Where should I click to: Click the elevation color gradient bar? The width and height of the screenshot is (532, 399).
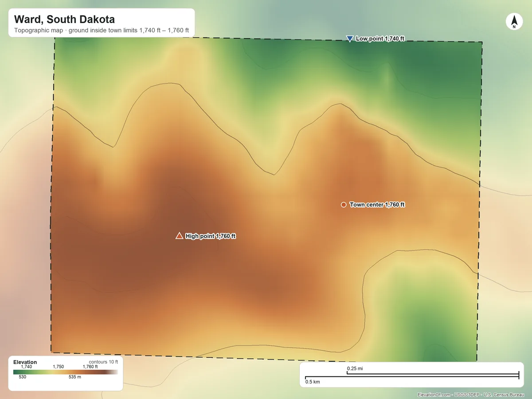click(66, 372)
